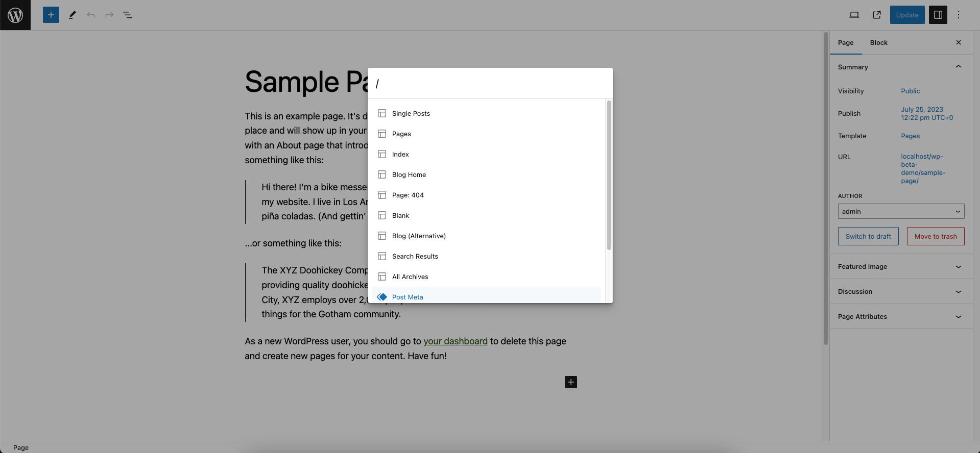Viewport: 980px width, 453px height.
Task: Click the Sample Page title heading
Action: 306,82
